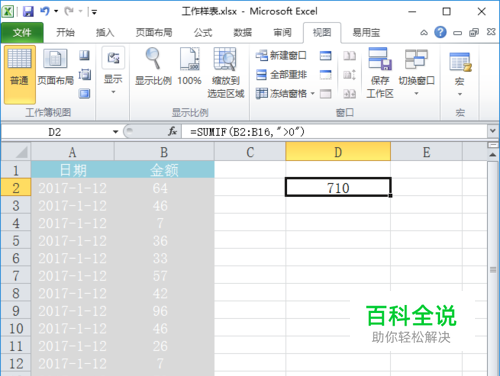Viewport: 500px width, 376px height.
Task: Open the 显示 show options dropdown
Action: (x=113, y=72)
